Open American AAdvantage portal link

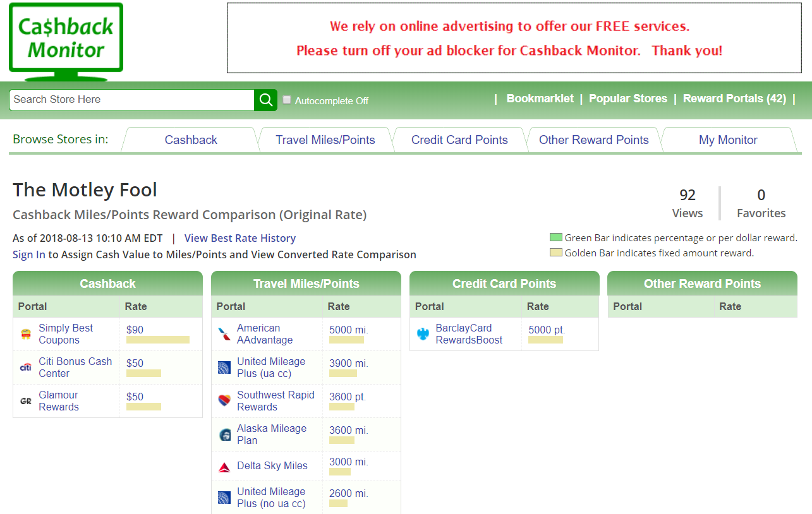click(265, 334)
